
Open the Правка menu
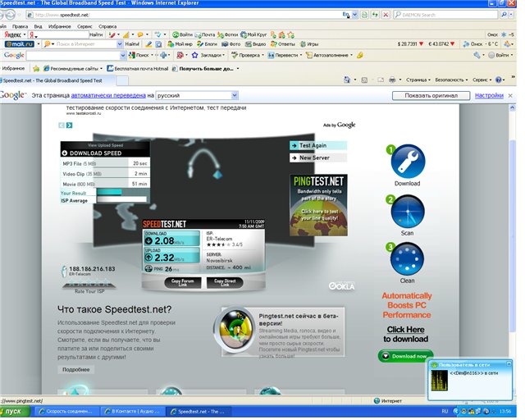[x=20, y=26]
